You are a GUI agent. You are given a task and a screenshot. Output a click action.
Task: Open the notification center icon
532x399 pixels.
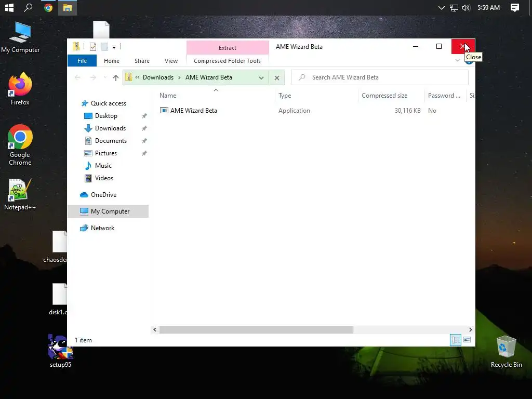(x=515, y=8)
